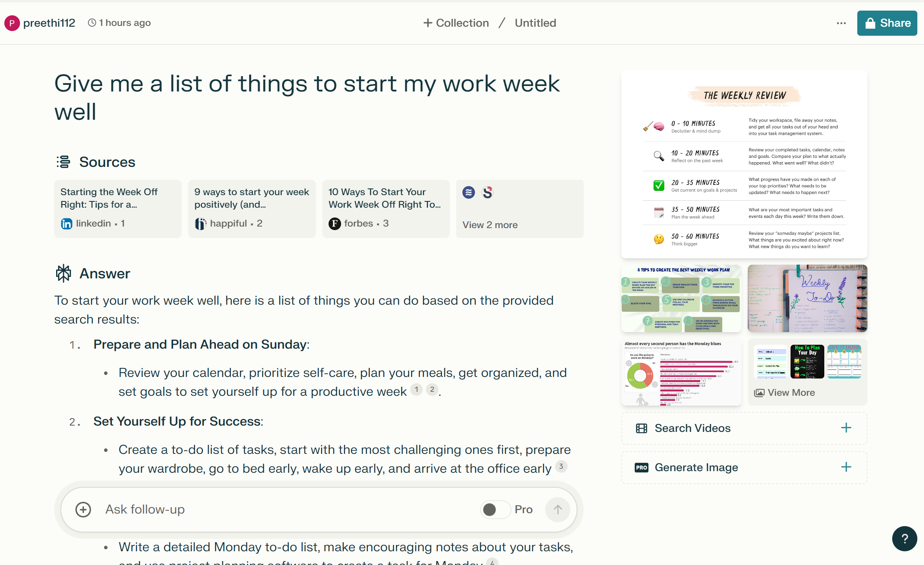Click the preethi112 profile avatar

point(12,23)
